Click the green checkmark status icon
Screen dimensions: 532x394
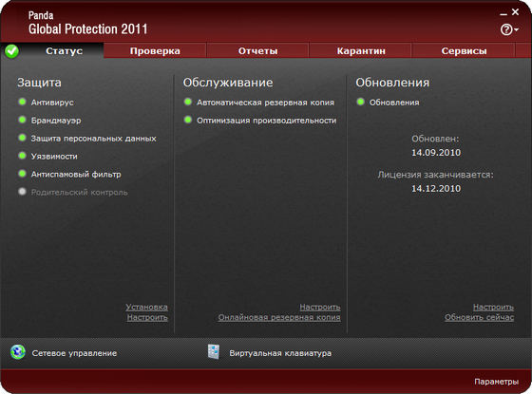[x=11, y=51]
